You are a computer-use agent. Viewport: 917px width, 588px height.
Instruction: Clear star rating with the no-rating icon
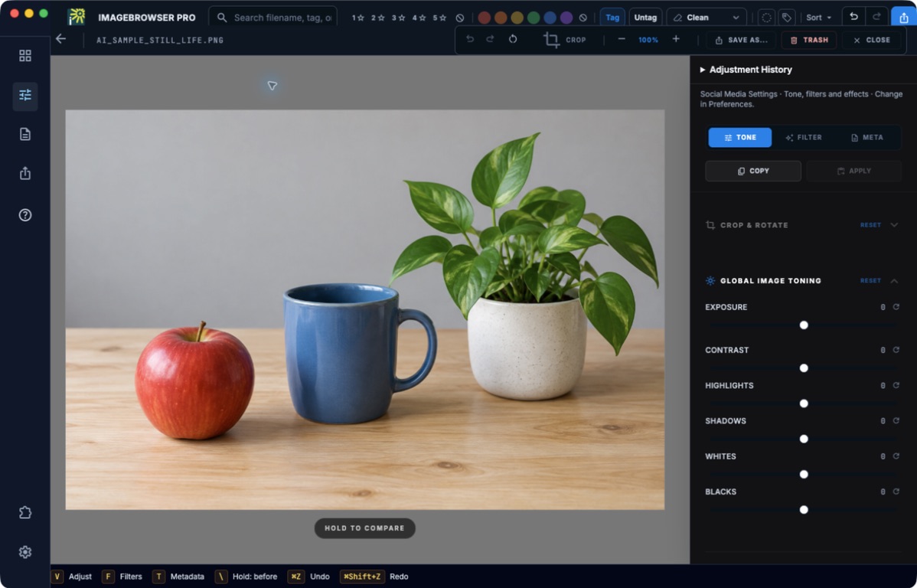point(460,18)
